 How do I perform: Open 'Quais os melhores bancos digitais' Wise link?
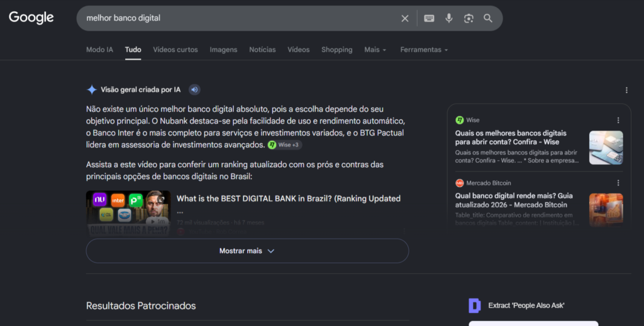click(511, 138)
